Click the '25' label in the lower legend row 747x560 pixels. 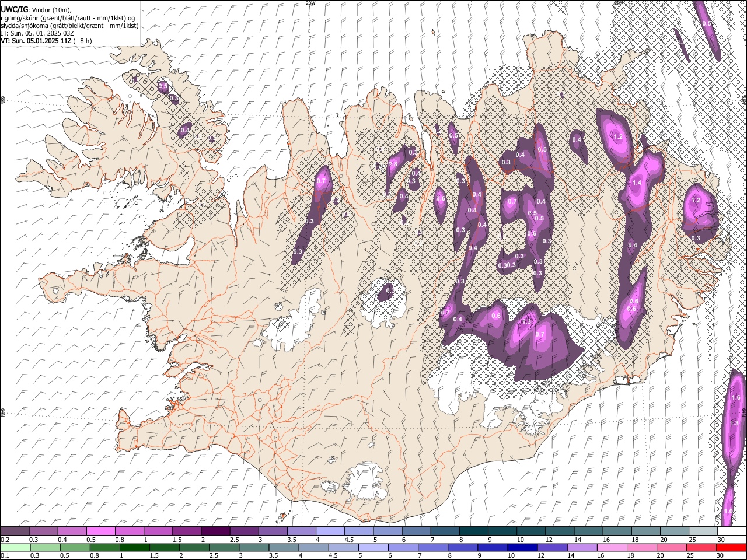tap(691, 555)
